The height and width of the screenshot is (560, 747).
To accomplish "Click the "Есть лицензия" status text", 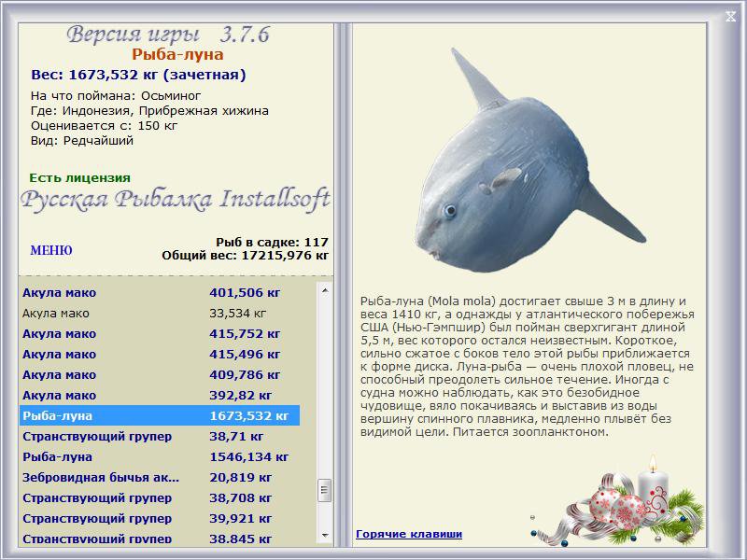I will click(x=79, y=177).
